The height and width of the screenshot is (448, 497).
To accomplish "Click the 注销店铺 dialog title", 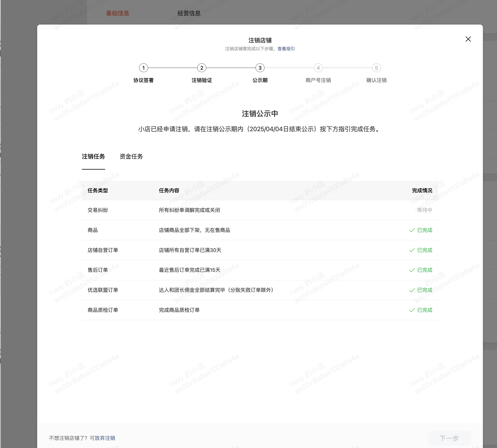I will click(260, 40).
